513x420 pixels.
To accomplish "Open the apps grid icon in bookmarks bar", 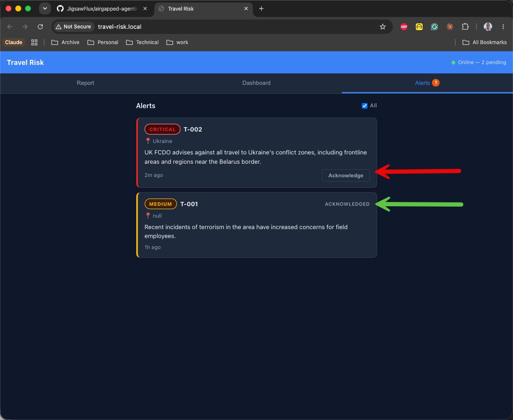I will click(x=34, y=42).
